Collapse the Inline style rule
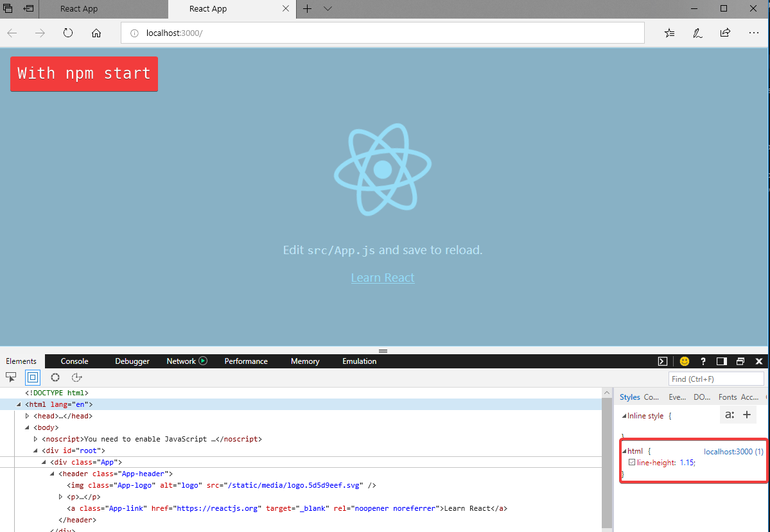Image resolution: width=770 pixels, height=532 pixels. click(624, 416)
